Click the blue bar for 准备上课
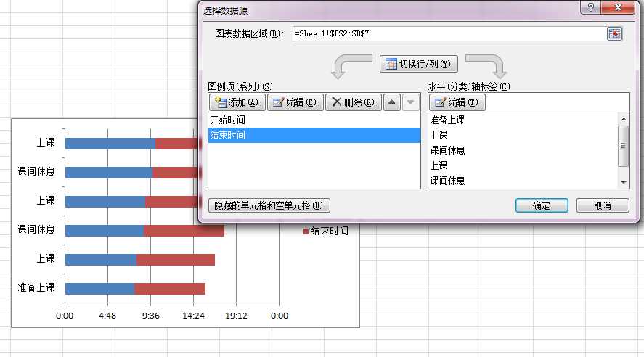This screenshot has height=357, width=644. pyautogui.click(x=99, y=289)
